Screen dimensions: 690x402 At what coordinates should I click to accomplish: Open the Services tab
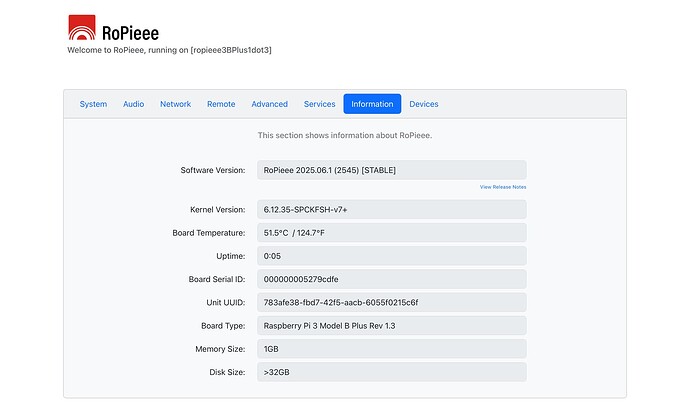(319, 104)
